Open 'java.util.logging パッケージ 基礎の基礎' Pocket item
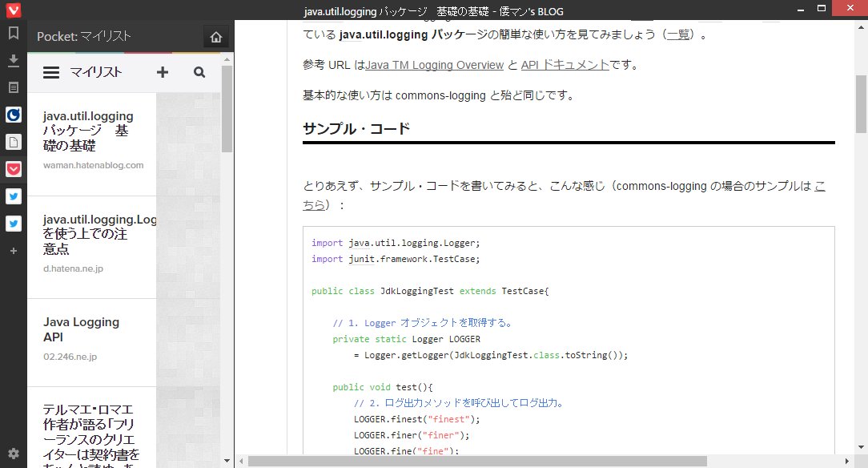868x468 pixels. (x=87, y=131)
